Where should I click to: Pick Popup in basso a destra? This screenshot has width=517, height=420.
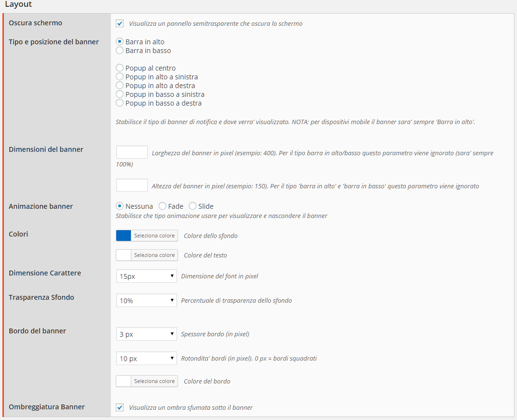(120, 103)
